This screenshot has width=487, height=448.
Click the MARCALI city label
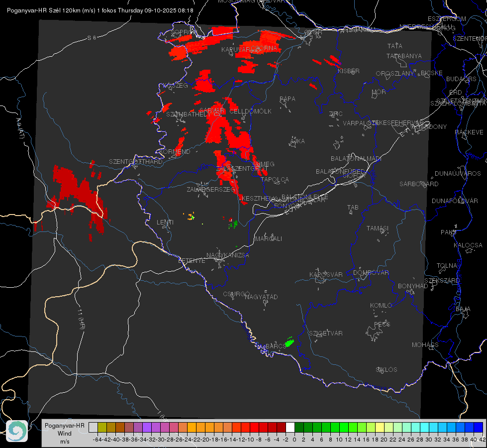[x=269, y=239]
